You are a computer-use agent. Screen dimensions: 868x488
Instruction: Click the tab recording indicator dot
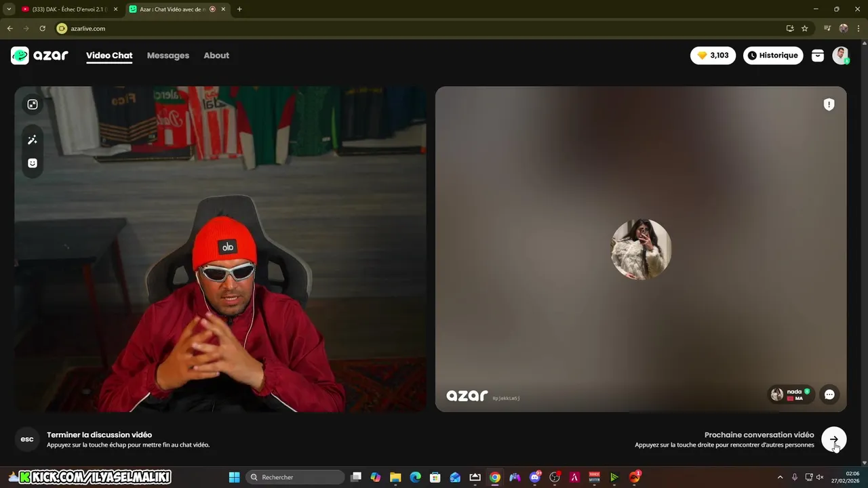click(x=213, y=9)
